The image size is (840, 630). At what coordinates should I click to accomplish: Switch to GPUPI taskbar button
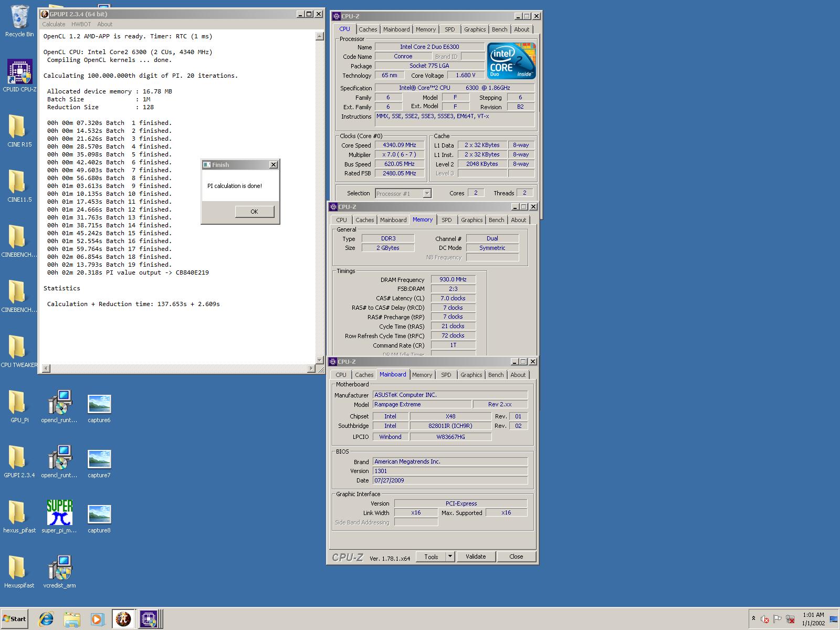[x=123, y=619]
